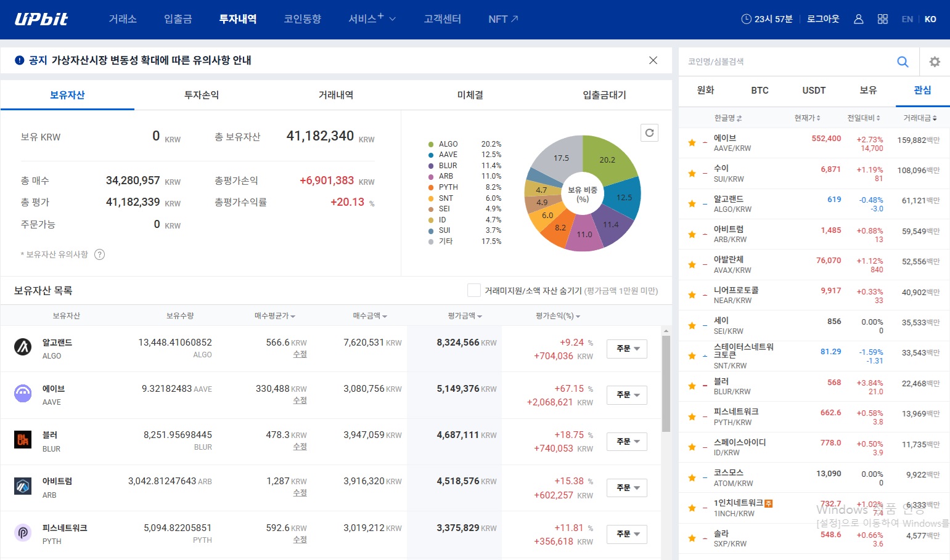Toggle favorite star for 1INCH/KRW
The image size is (950, 560).
pos(692,508)
